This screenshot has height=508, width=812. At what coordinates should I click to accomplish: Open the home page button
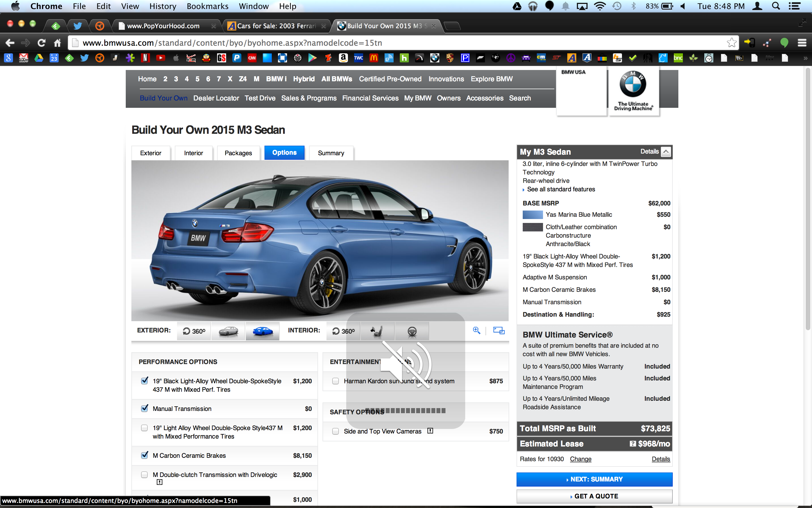click(57, 43)
